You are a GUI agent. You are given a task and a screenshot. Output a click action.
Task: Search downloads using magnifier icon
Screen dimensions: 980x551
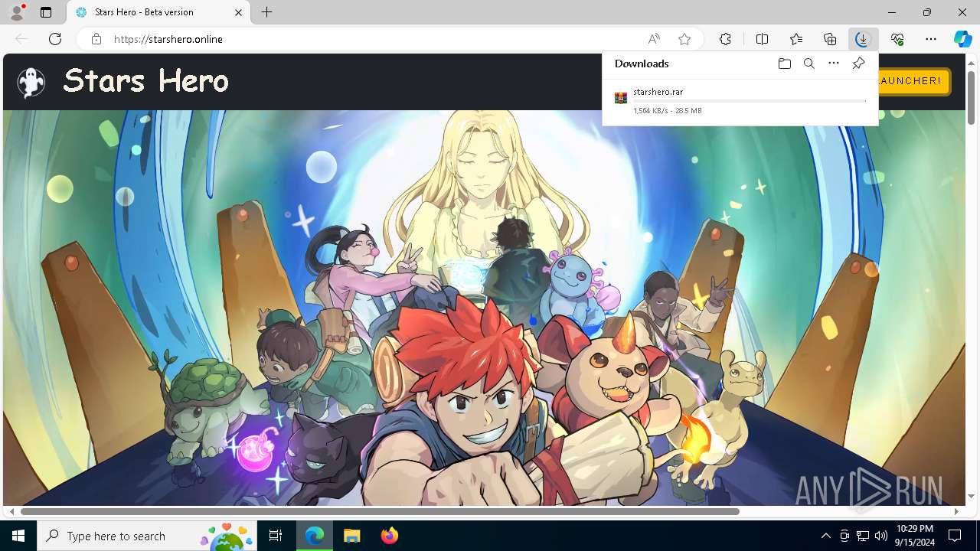click(x=809, y=64)
